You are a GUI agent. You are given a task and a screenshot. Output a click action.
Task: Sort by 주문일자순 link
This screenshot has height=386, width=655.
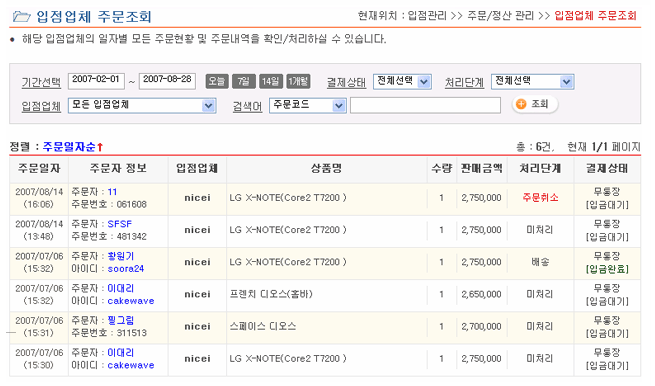(69, 147)
